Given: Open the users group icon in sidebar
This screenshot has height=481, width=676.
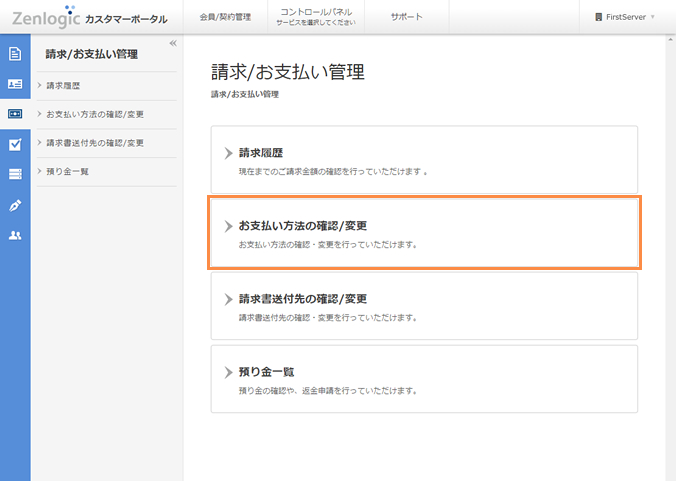Looking at the screenshot, I should pos(15,236).
